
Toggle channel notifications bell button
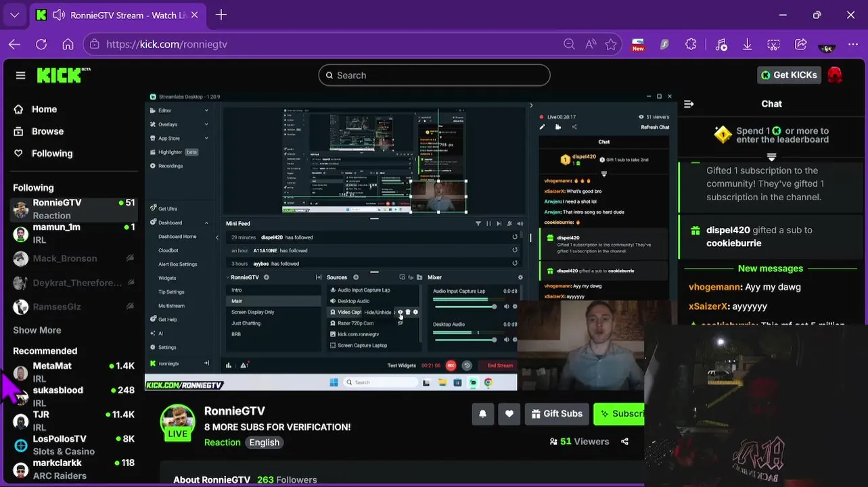click(482, 414)
